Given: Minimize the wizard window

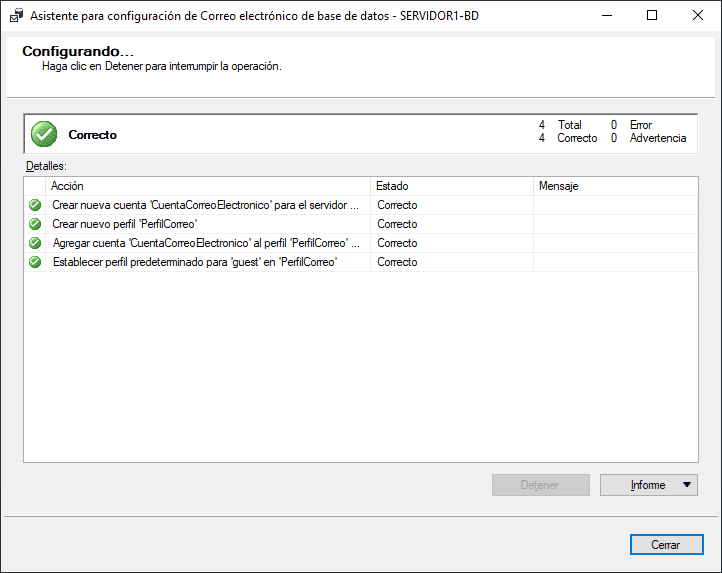Looking at the screenshot, I should coord(606,16).
